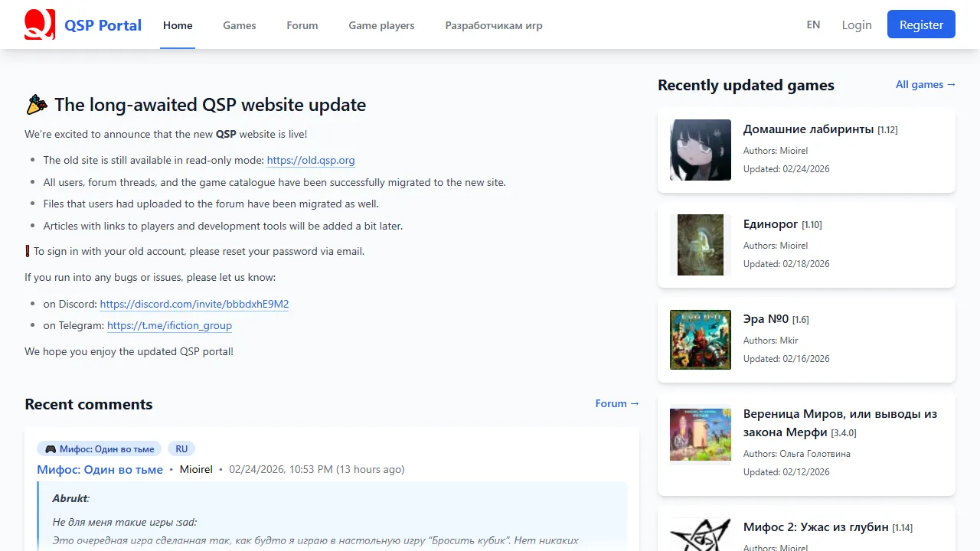The image size is (980, 551).
Task: Click the Login link
Action: click(856, 24)
